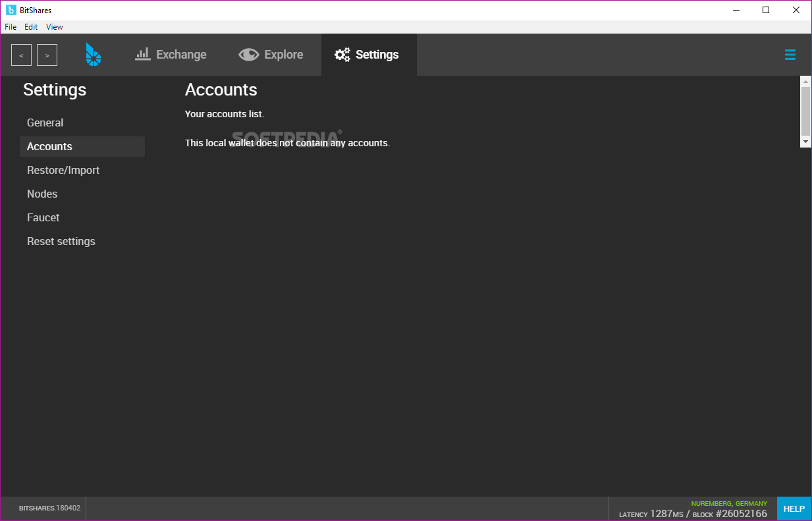The height and width of the screenshot is (521, 812).
Task: Switch to the Exchange tab
Action: click(171, 55)
